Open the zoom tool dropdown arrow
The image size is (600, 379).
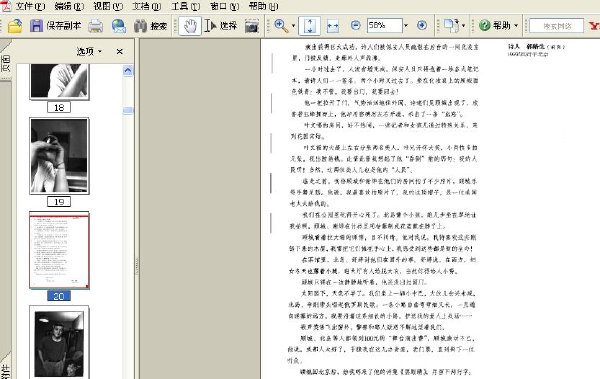coord(293,26)
